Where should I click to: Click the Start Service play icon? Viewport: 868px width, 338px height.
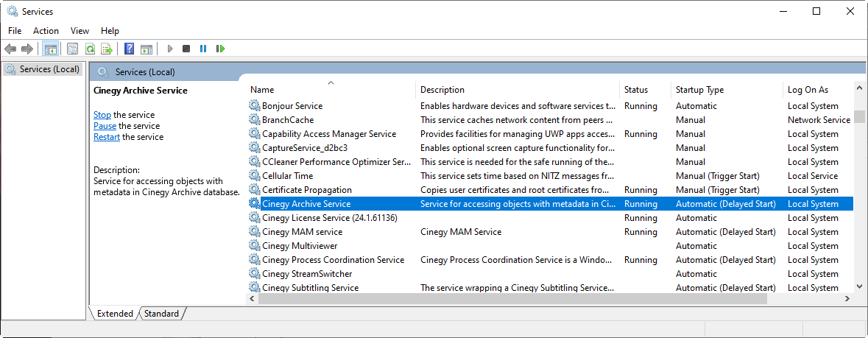(x=170, y=49)
